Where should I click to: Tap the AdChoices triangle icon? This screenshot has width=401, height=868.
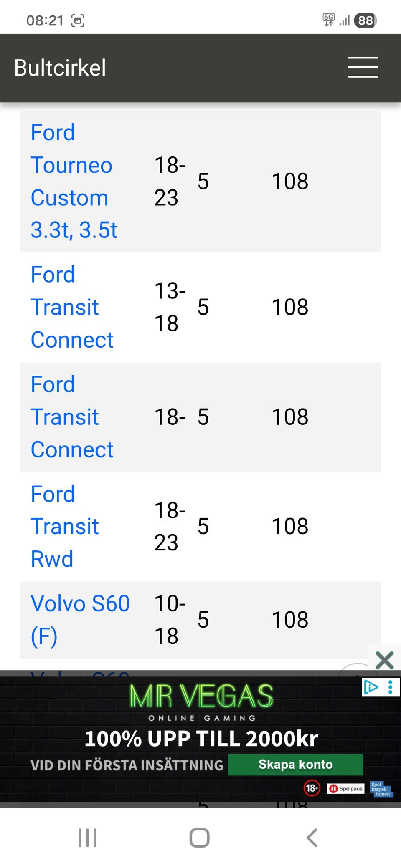(371, 687)
